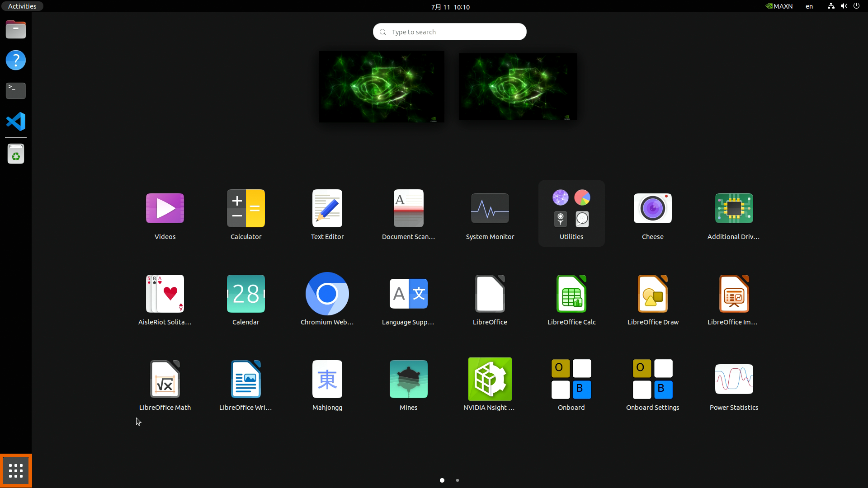Image resolution: width=868 pixels, height=488 pixels.
Task: Open the clock and calendar menu
Action: (x=450, y=7)
